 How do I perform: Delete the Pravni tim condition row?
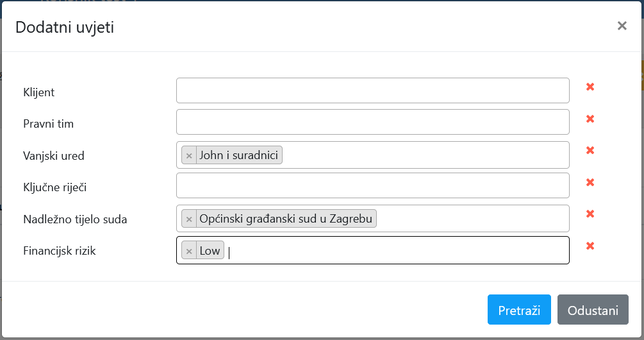coord(590,119)
